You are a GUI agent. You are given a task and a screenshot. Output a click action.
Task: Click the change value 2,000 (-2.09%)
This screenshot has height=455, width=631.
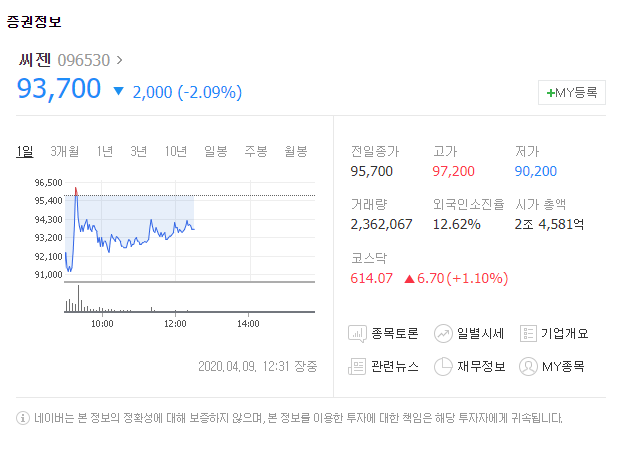(187, 92)
